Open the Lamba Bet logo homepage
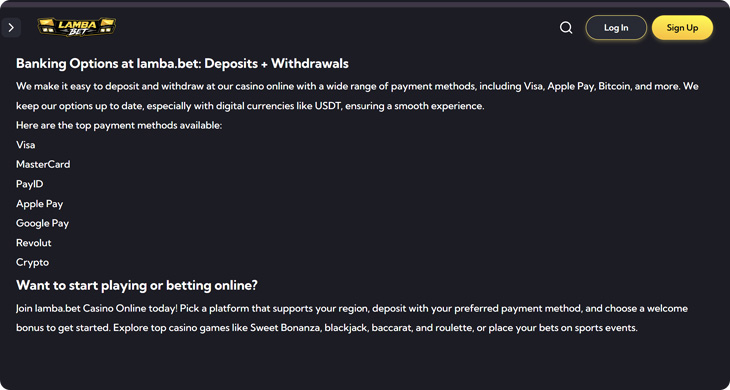Viewport: 730px width, 390px height. coord(77,27)
